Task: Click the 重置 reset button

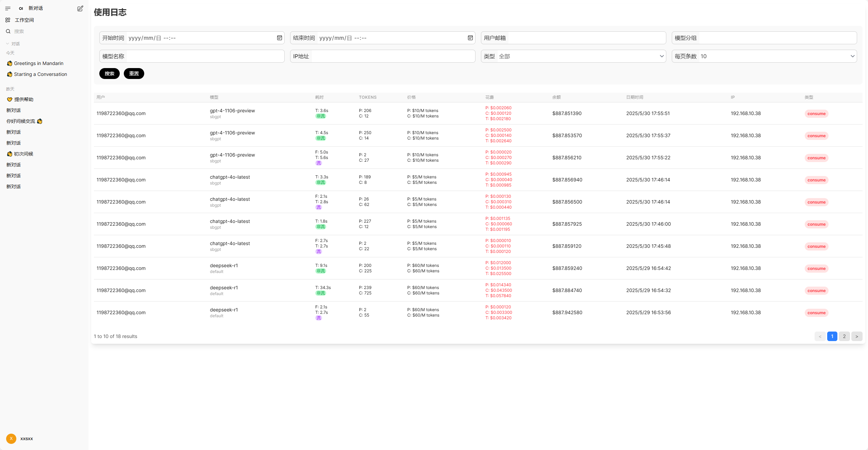Action: (x=134, y=74)
